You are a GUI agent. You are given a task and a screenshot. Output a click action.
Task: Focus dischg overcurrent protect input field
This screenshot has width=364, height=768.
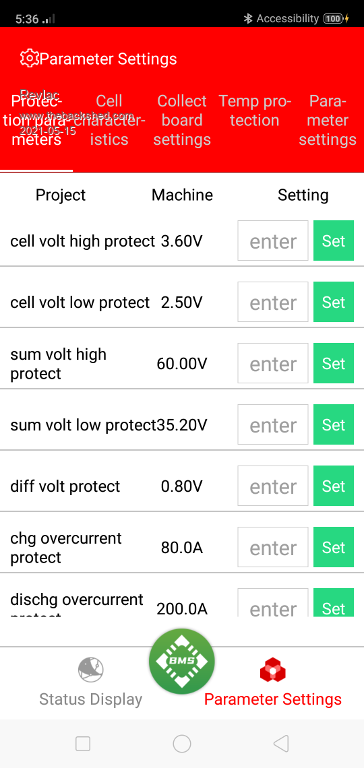pos(273,603)
